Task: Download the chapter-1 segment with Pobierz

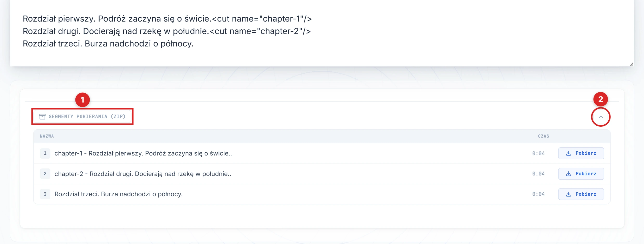Action: coord(581,153)
